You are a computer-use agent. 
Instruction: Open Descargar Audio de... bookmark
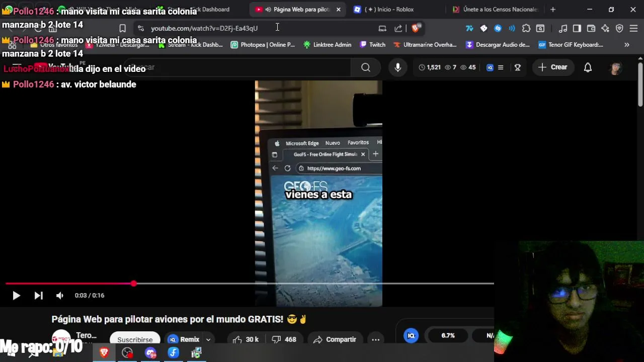[x=498, y=45]
